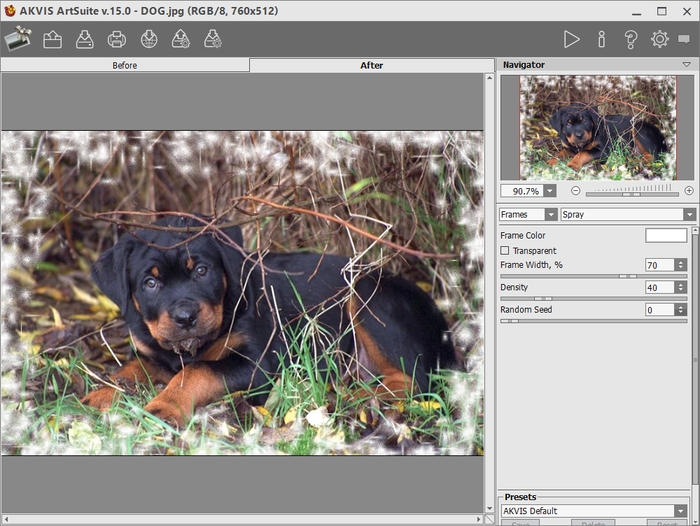This screenshot has height=526, width=700.
Task: Collapse the Navigator panel arrow
Action: [x=687, y=65]
